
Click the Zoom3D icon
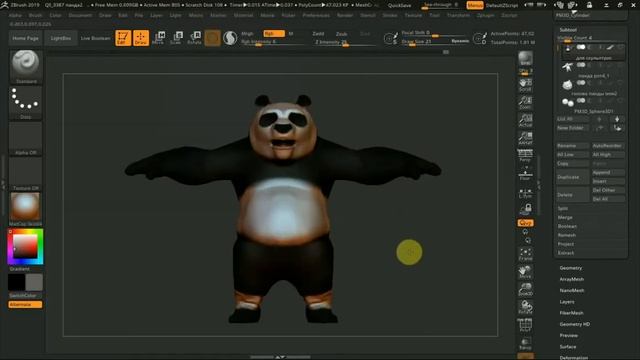[525, 290]
